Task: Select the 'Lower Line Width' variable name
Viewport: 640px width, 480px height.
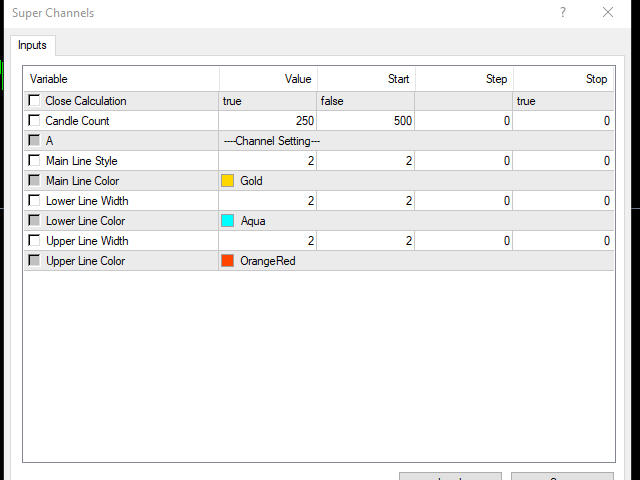Action: coord(87,201)
